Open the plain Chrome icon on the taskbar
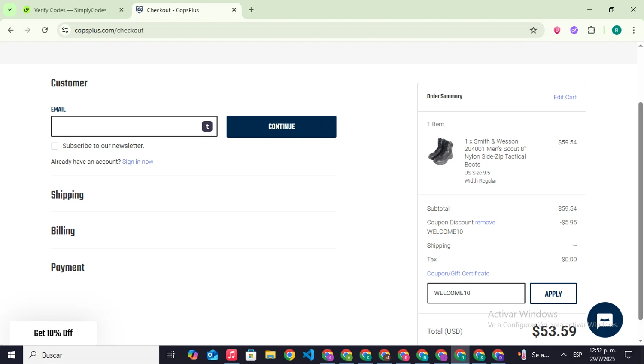Viewport: 644px width, 364px height. (x=289, y=355)
